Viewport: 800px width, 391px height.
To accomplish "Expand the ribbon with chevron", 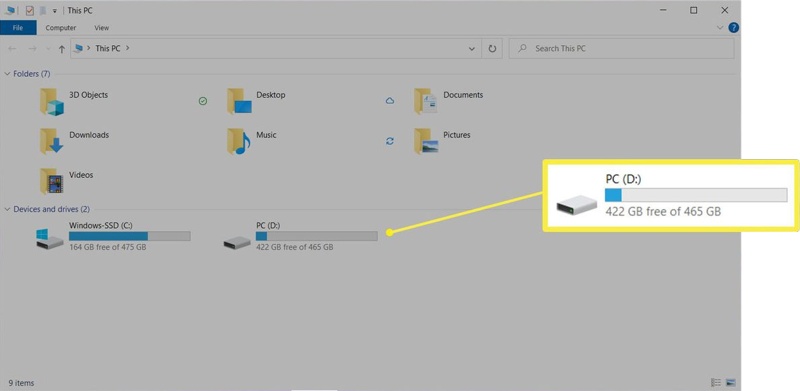I will coord(720,28).
